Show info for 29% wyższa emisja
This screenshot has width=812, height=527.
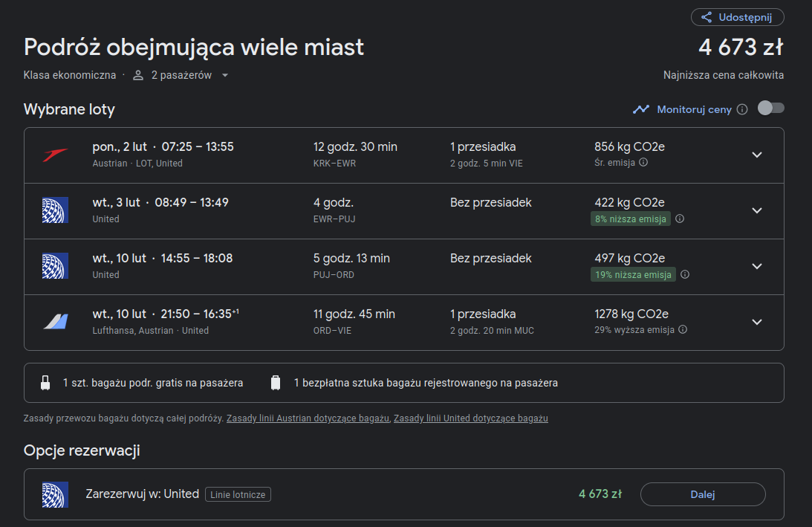click(x=683, y=329)
